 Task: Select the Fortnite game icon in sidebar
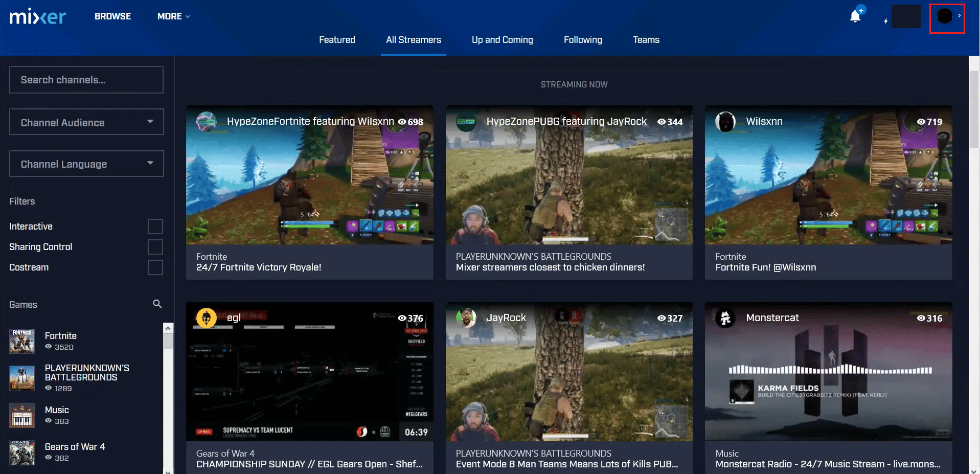click(x=22, y=341)
